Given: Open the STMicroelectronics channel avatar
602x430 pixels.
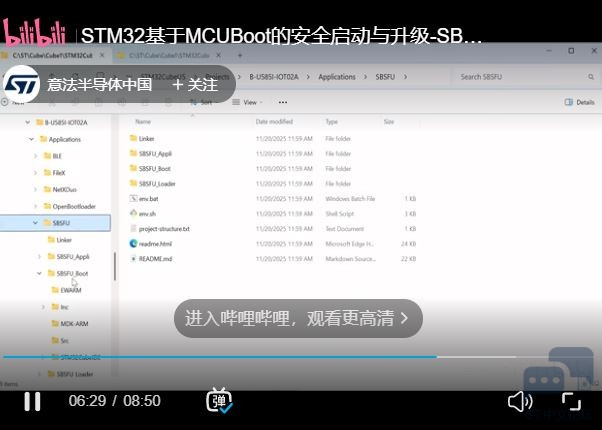Looking at the screenshot, I should tap(22, 84).
